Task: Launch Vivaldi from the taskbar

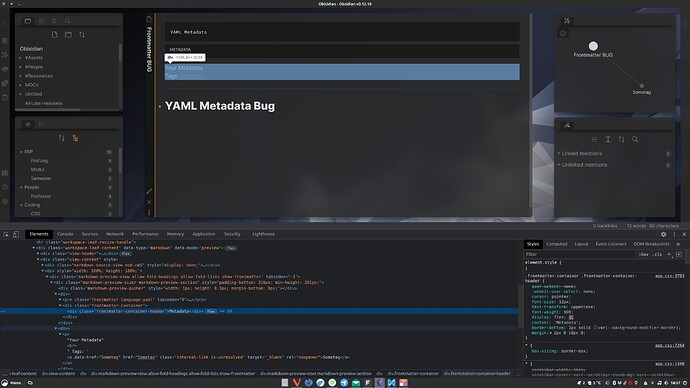Action: pyautogui.click(x=297, y=383)
